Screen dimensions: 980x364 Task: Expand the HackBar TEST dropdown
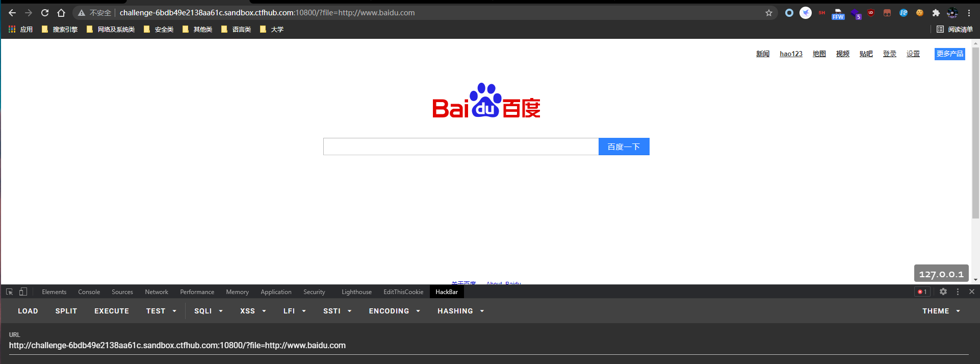pyautogui.click(x=161, y=311)
